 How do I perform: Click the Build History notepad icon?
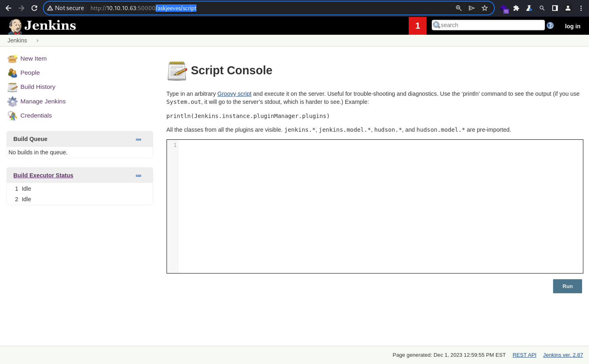click(13, 87)
